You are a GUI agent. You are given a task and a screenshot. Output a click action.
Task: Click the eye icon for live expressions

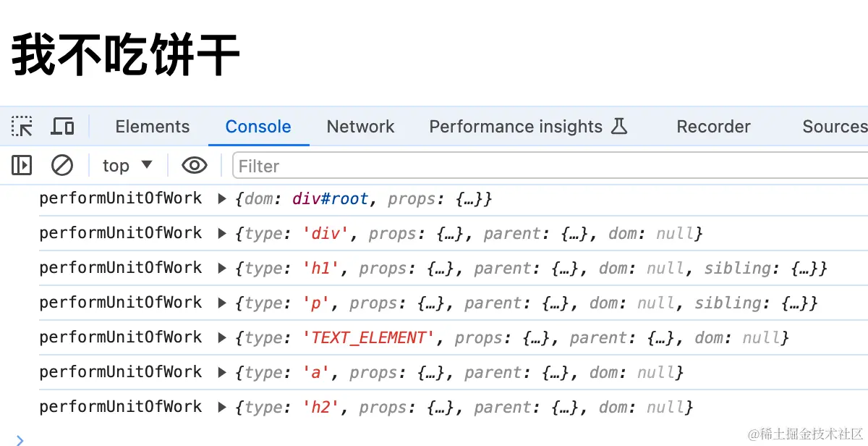point(195,166)
